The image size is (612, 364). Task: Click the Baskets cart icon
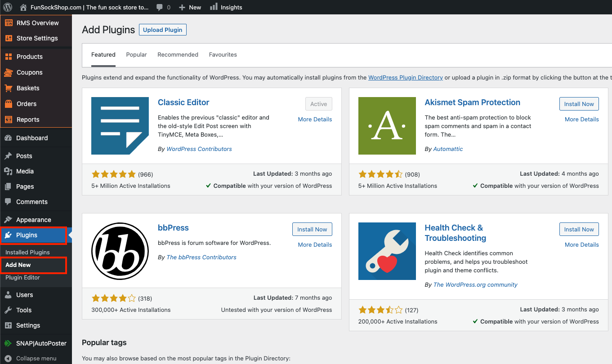[9, 88]
